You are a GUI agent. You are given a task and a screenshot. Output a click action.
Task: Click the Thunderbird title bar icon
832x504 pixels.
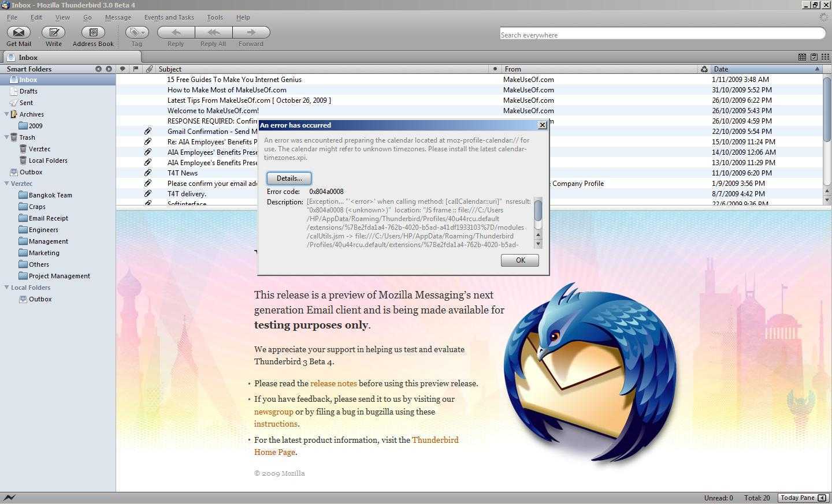tap(5, 5)
